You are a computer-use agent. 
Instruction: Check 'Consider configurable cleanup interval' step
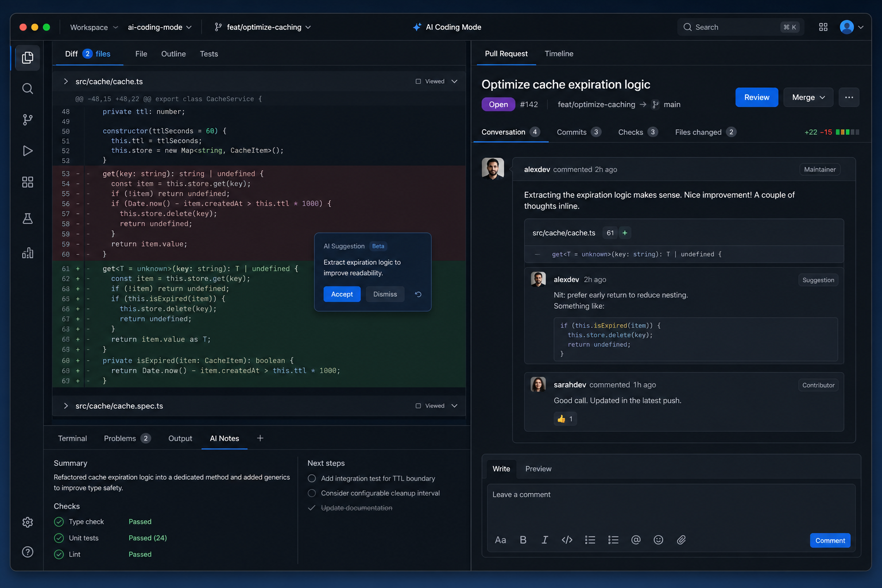click(x=312, y=493)
